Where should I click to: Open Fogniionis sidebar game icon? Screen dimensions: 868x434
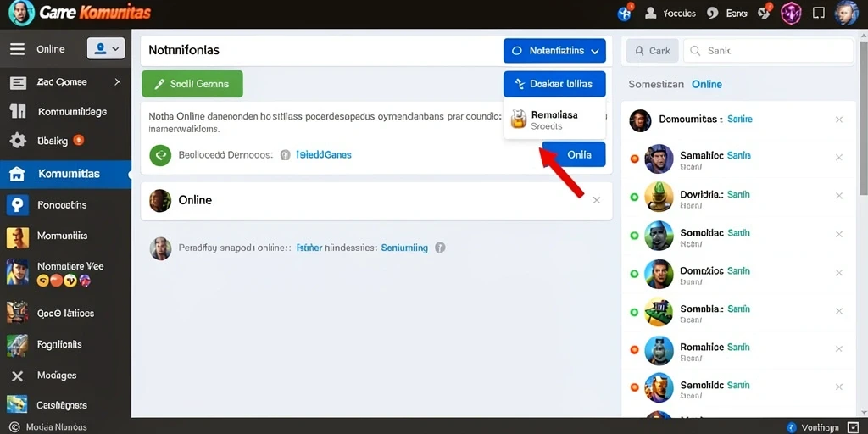pyautogui.click(x=17, y=344)
